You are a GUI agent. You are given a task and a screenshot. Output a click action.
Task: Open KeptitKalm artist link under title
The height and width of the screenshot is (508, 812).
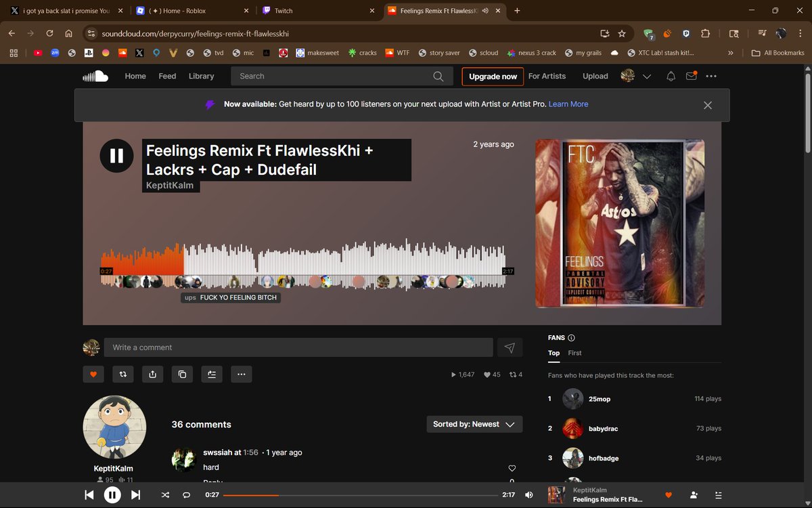170,185
